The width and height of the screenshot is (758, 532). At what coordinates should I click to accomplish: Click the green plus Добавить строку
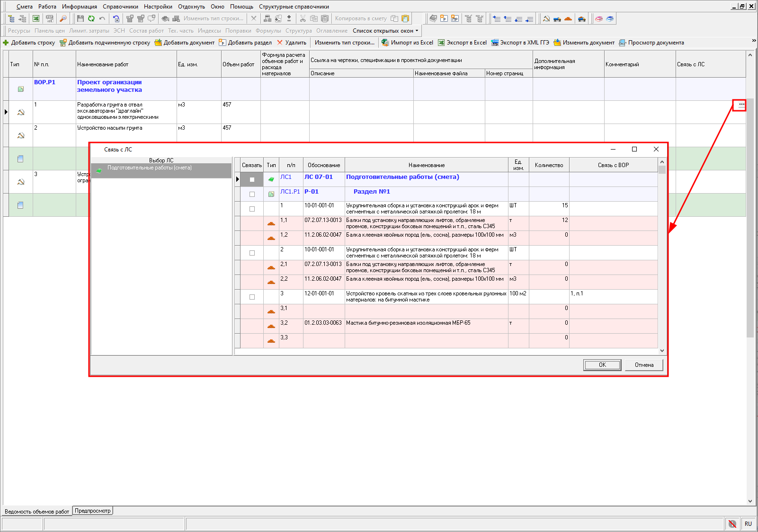pos(29,43)
